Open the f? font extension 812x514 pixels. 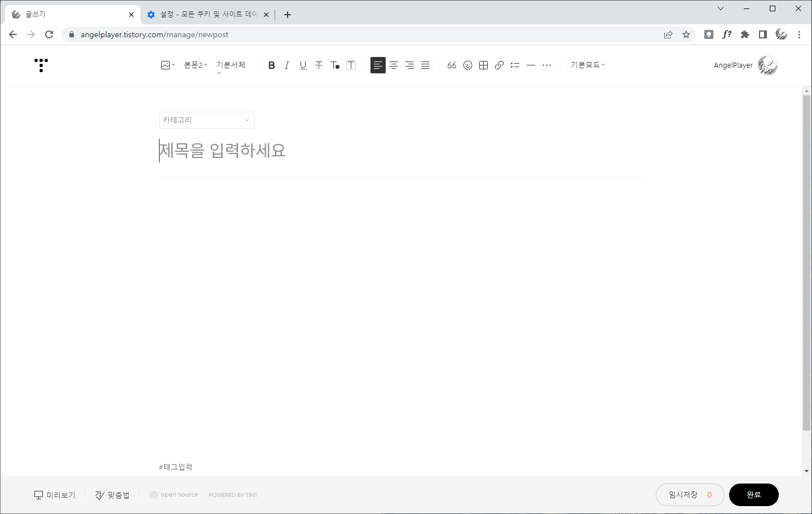[727, 34]
